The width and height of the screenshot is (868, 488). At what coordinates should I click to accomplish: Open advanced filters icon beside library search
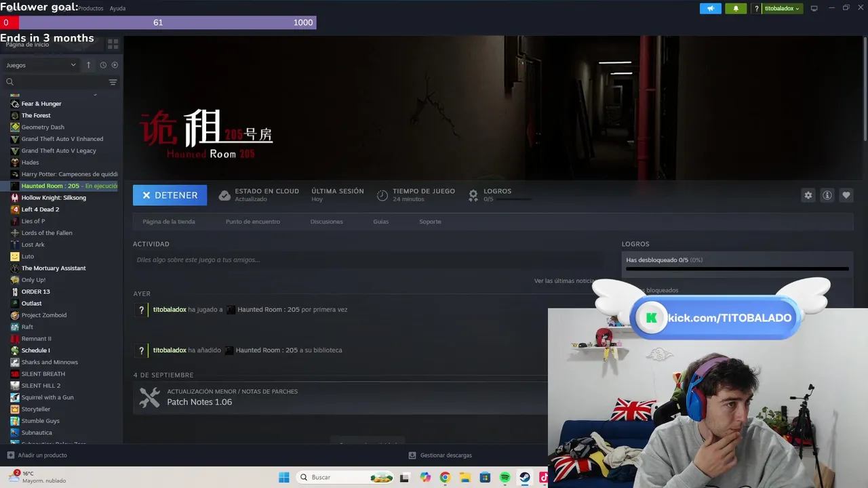click(x=113, y=82)
